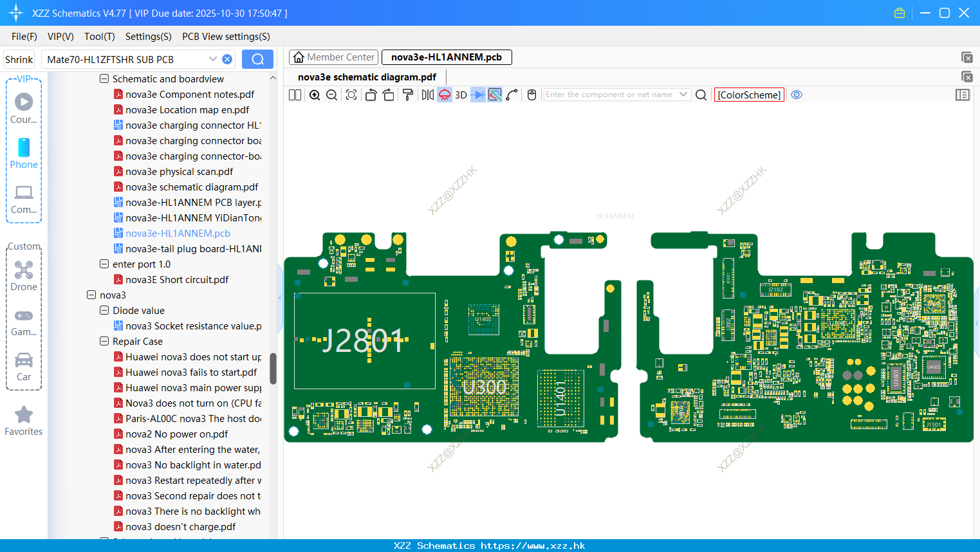This screenshot has width=980, height=552.
Task: Click the ColorScheme button
Action: coord(749,95)
